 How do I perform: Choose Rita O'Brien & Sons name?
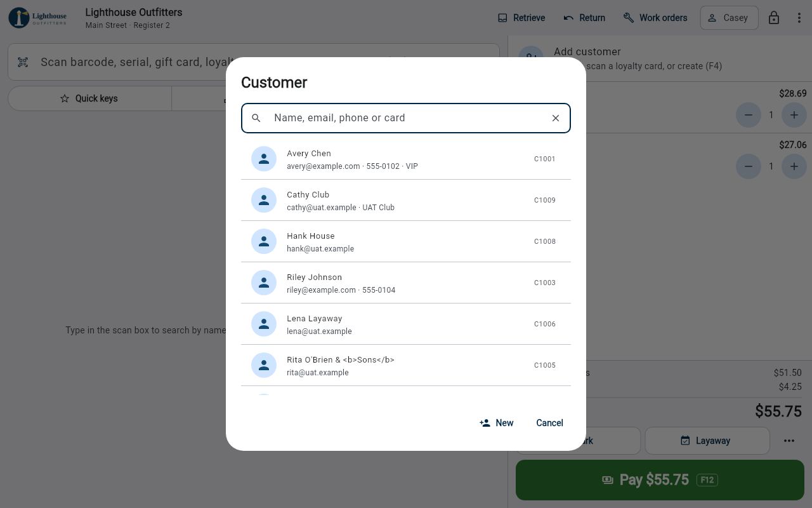(341, 360)
